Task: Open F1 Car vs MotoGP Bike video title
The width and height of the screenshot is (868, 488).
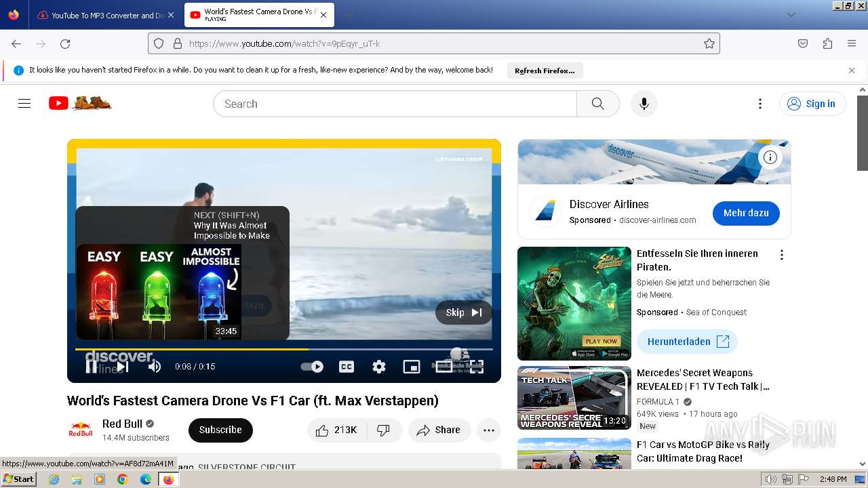Action: click(703, 451)
